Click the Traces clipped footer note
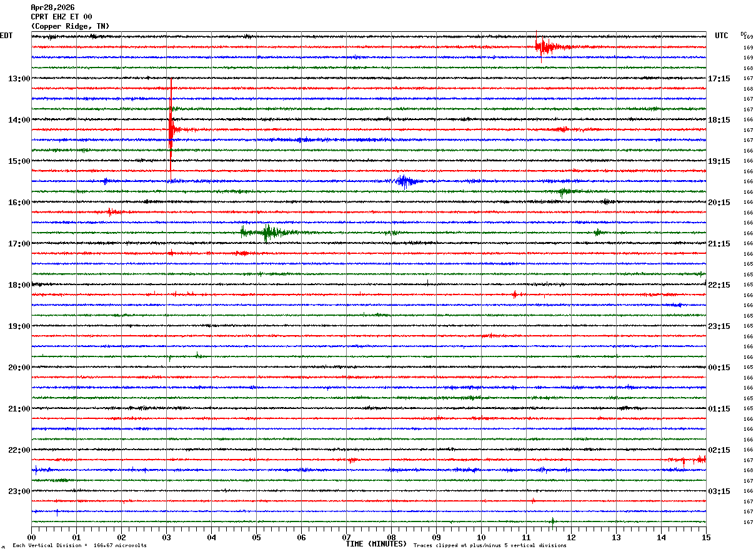756x554 pixels. pyautogui.click(x=490, y=546)
